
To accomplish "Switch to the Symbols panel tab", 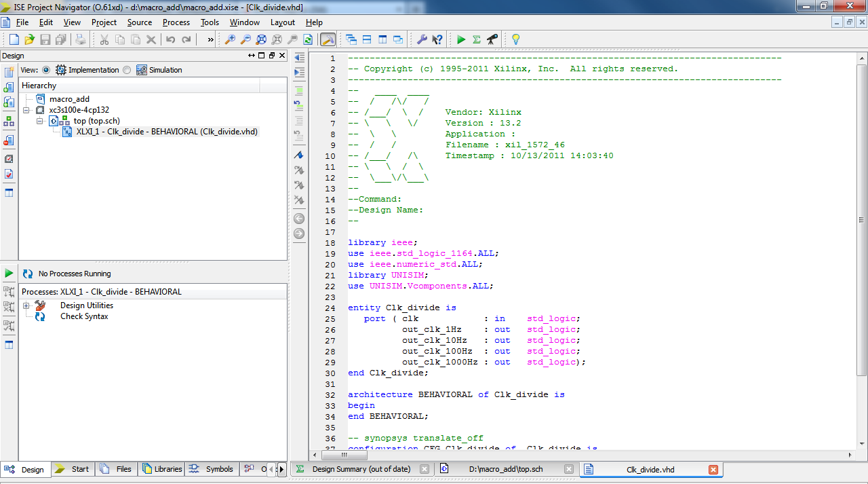I will pos(212,469).
